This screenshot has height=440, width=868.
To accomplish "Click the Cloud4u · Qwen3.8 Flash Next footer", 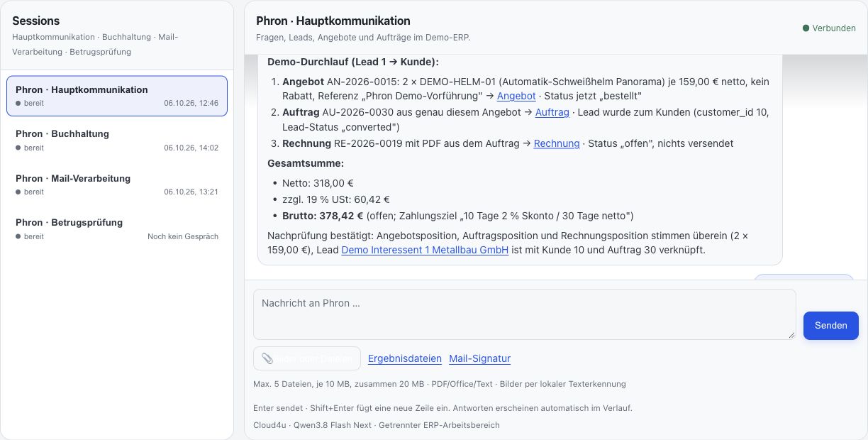I will pyautogui.click(x=377, y=425).
